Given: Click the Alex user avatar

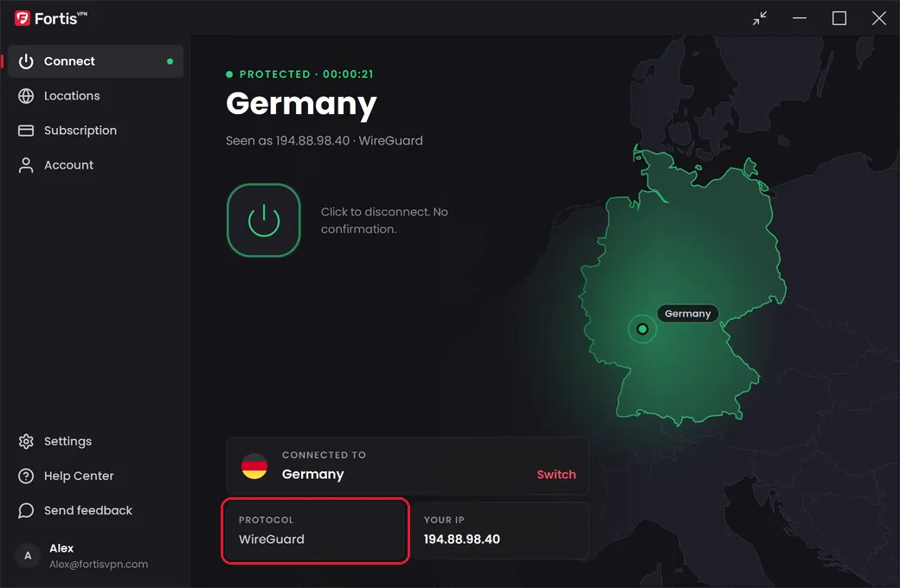Looking at the screenshot, I should [28, 555].
